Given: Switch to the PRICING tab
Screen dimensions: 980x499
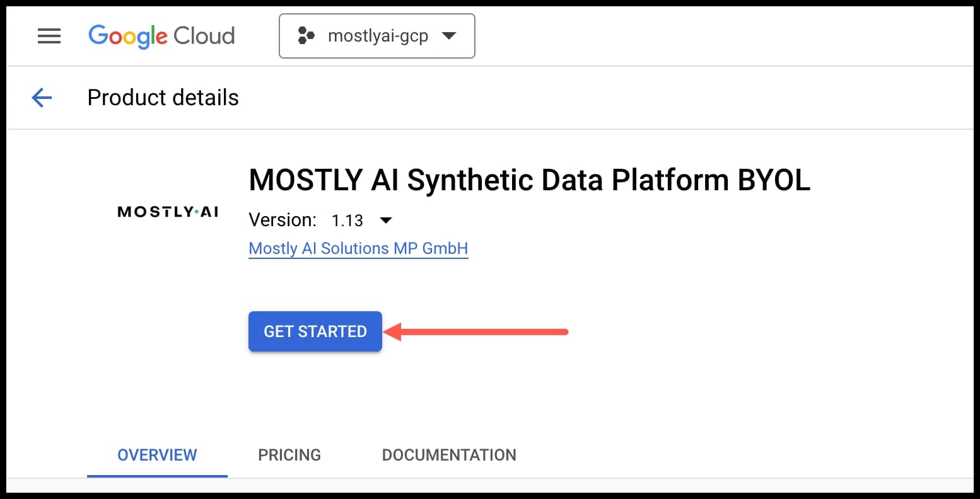Looking at the screenshot, I should coord(289,455).
